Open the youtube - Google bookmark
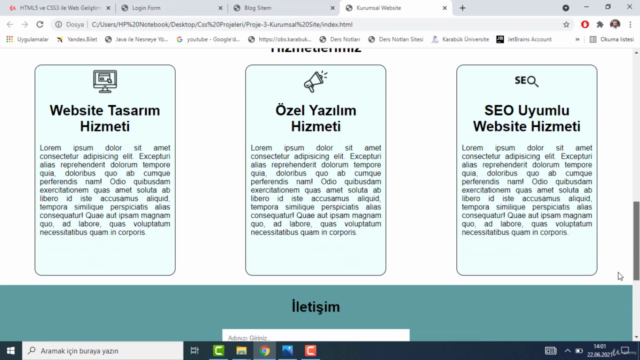Image resolution: width=640 pixels, height=360 pixels. point(208,39)
